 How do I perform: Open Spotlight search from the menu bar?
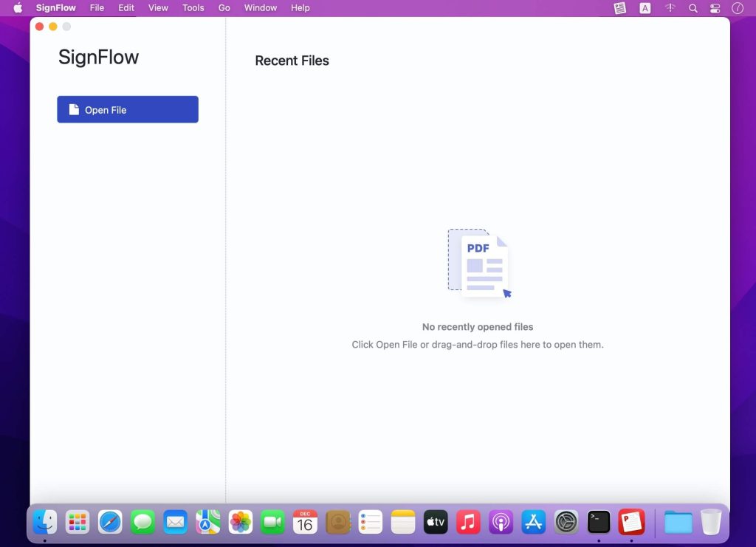(x=693, y=8)
